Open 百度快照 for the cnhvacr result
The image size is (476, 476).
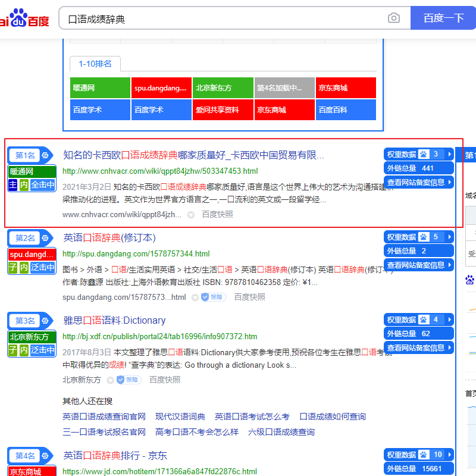point(217,214)
